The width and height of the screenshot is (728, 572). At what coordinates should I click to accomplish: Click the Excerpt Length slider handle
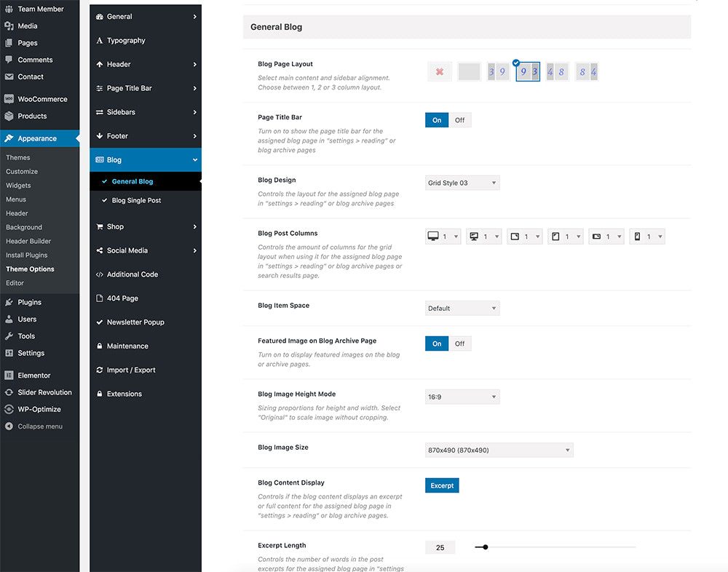click(486, 547)
